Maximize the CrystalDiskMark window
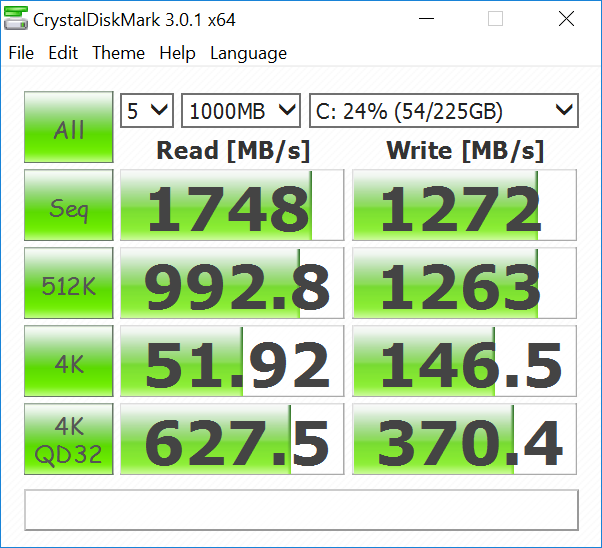This screenshot has width=602, height=548. 495,18
